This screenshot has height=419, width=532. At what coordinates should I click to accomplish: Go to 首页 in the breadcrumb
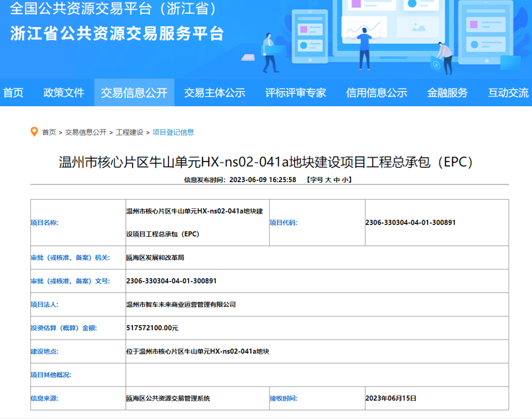tap(49, 132)
